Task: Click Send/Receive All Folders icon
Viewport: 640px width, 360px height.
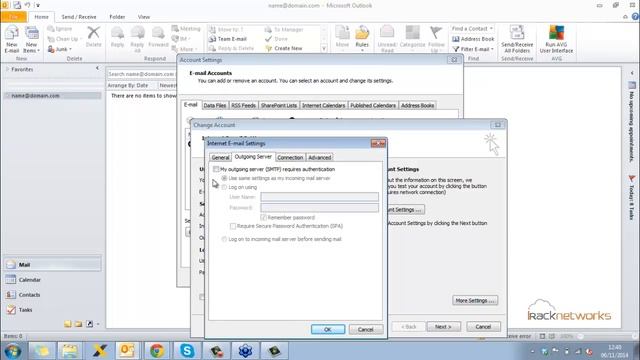Action: point(517,39)
